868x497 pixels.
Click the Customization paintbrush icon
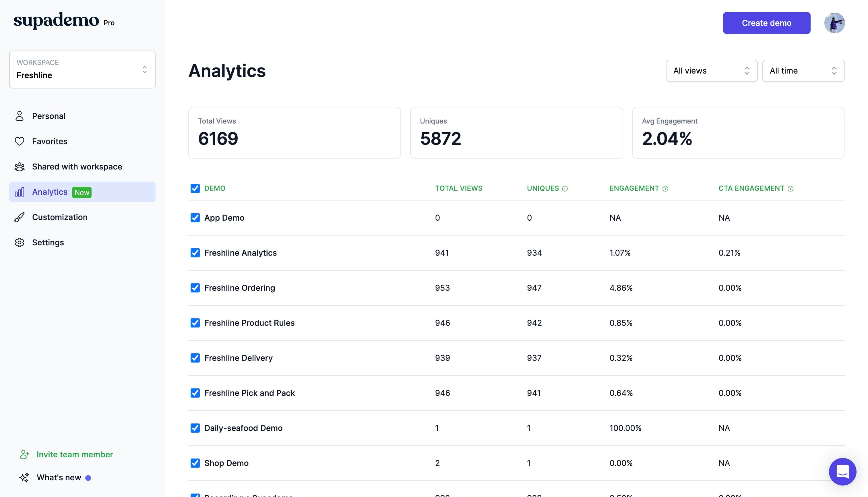point(20,217)
